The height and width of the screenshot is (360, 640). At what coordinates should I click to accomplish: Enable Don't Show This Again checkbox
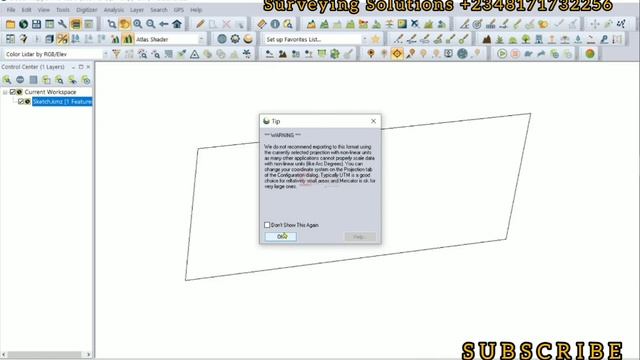point(267,225)
